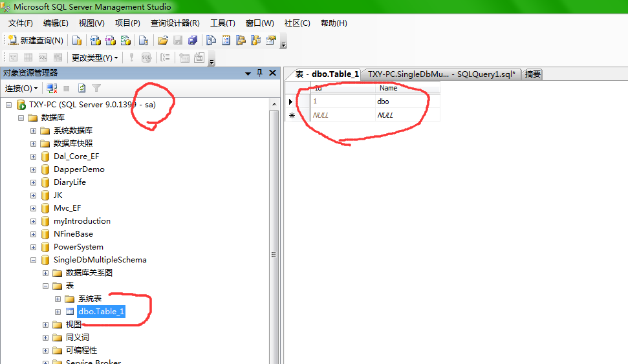This screenshot has width=628, height=364.
Task: Toggle auto-hide pin on Object Explorer
Action: click(259, 73)
